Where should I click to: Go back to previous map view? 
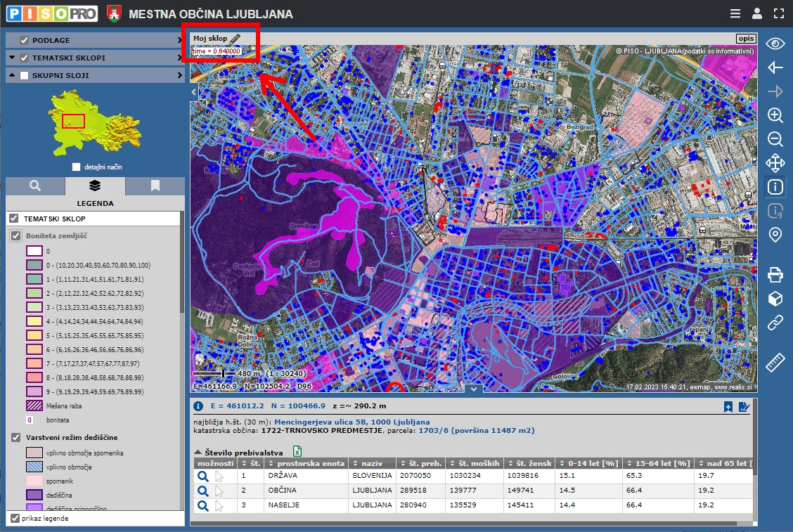click(x=775, y=67)
